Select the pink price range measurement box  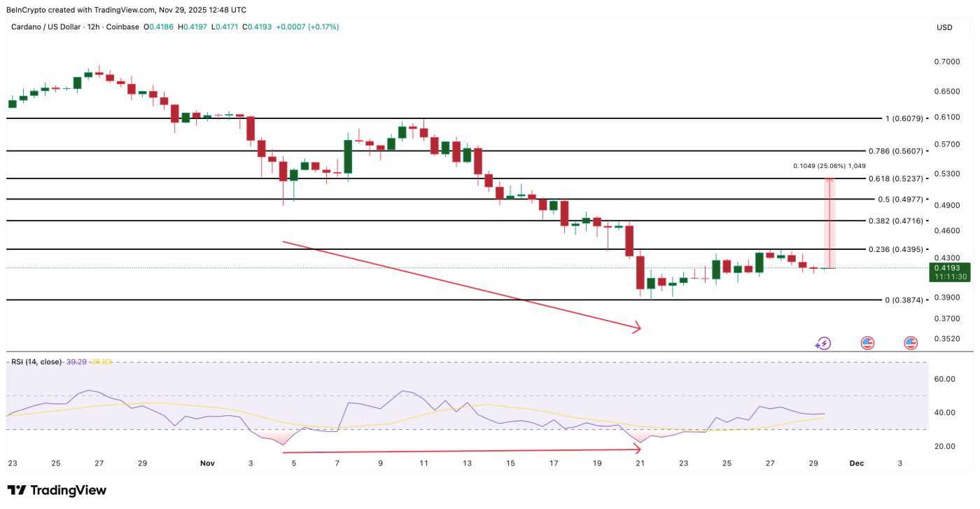point(830,223)
